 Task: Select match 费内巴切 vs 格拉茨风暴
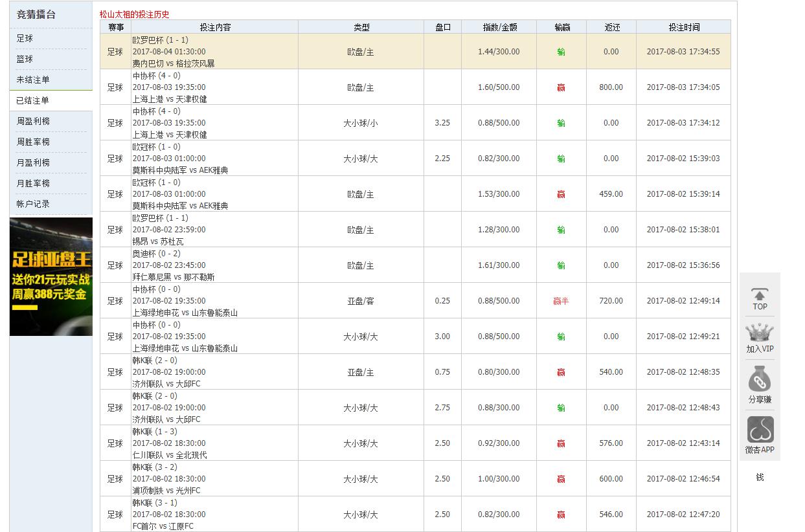174,63
